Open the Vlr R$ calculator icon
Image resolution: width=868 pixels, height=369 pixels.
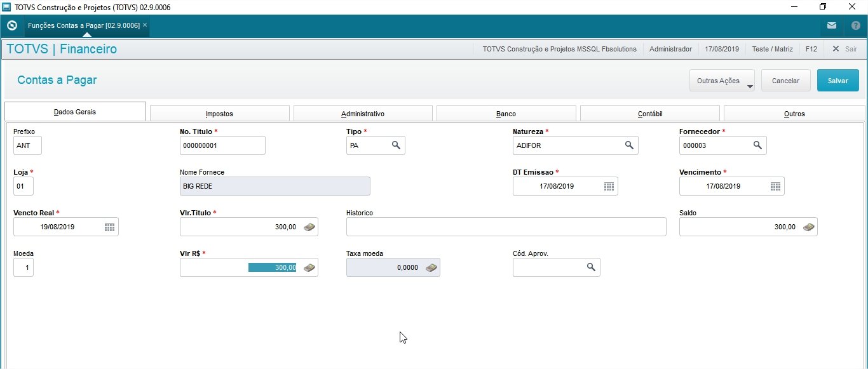[309, 267]
